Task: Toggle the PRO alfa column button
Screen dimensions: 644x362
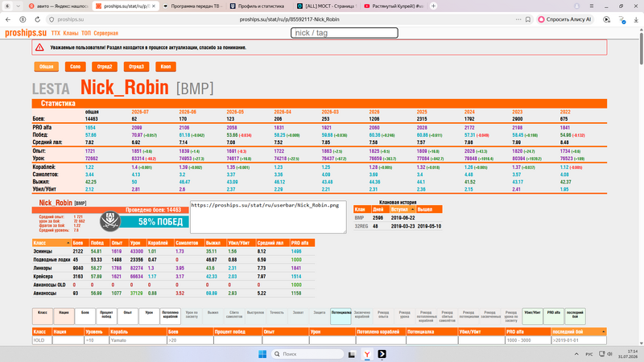Action: [x=554, y=316]
